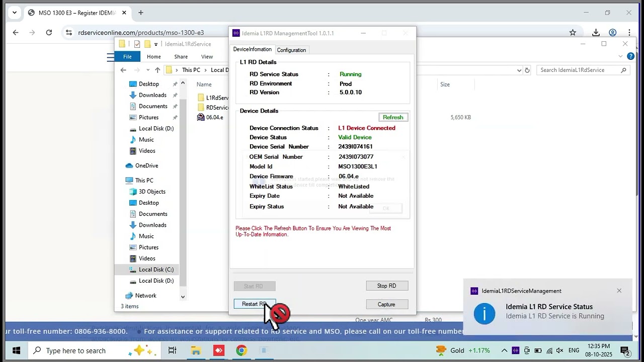
Task: Bookmark this page with the star icon
Action: coord(573,33)
